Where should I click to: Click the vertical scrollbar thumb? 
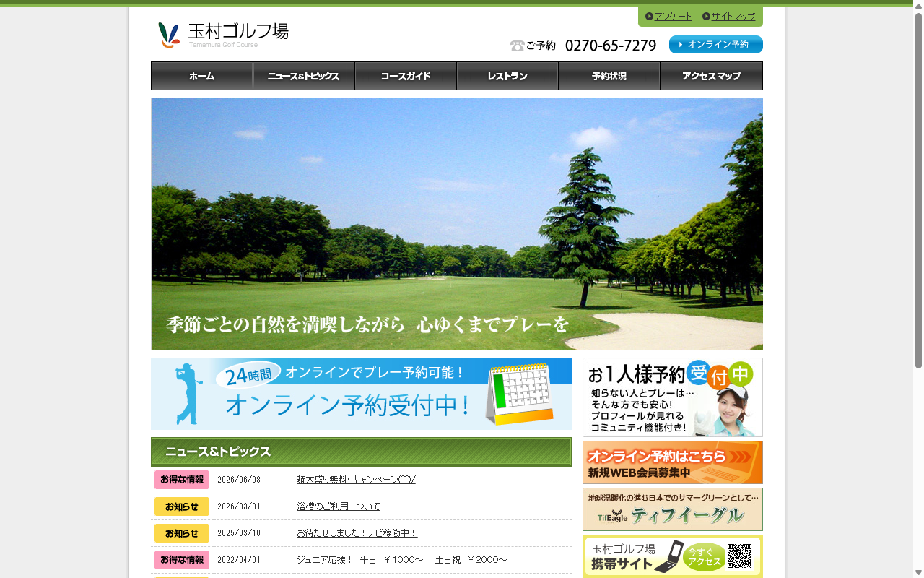tap(918, 191)
